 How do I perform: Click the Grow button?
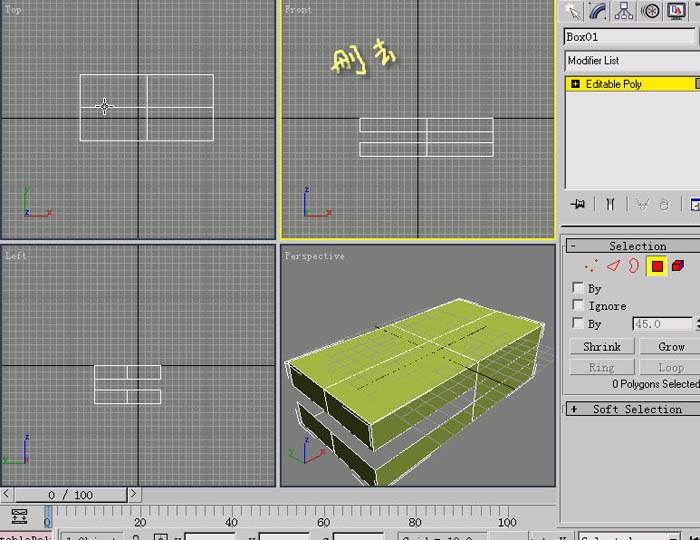(x=671, y=347)
